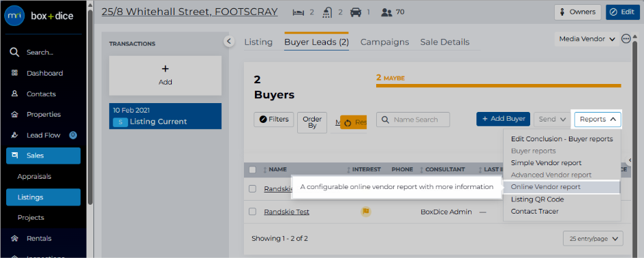Sort the table by Consultant column
This screenshot has width=644, height=258.
442,169
